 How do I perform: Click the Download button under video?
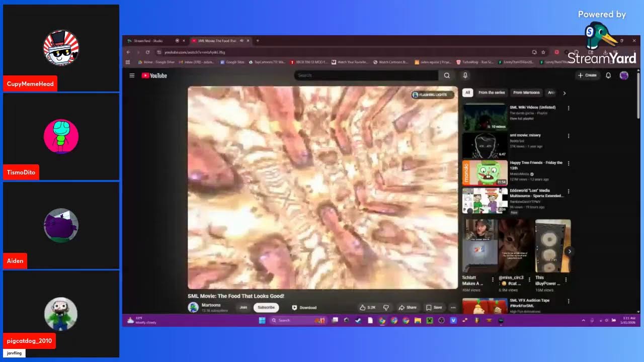point(304,307)
